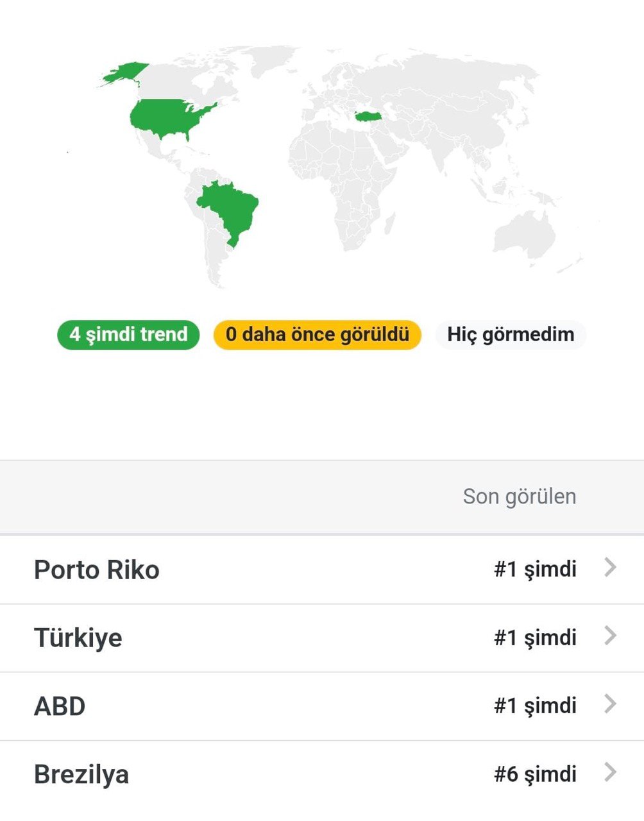Click the '#6 şimdi' rank for Brezilya

point(535,774)
